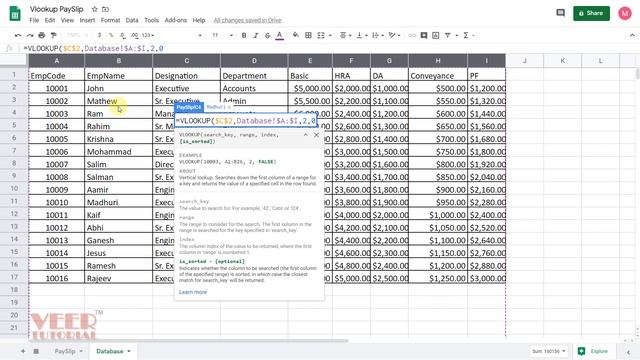
Task: Open PaySlip tab options arrow
Action: (81, 351)
